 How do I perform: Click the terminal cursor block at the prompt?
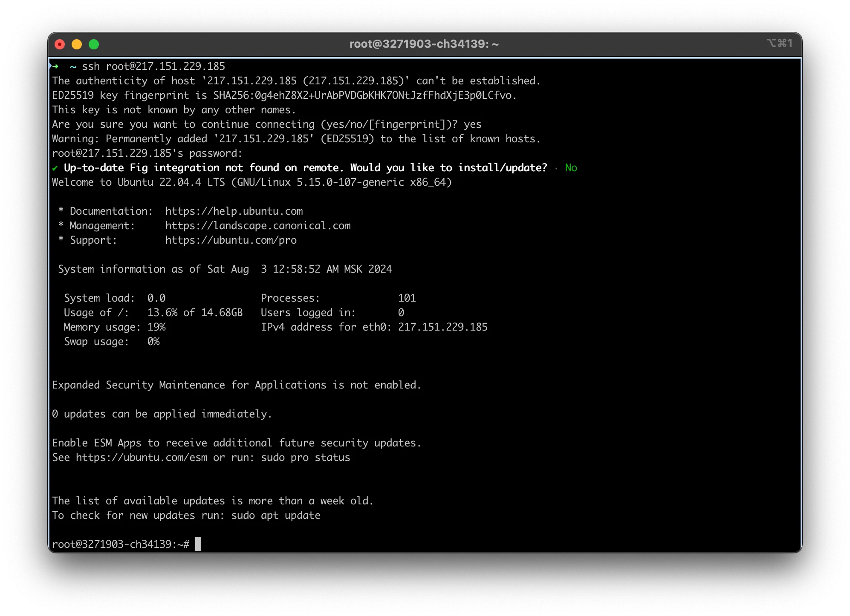coord(198,544)
